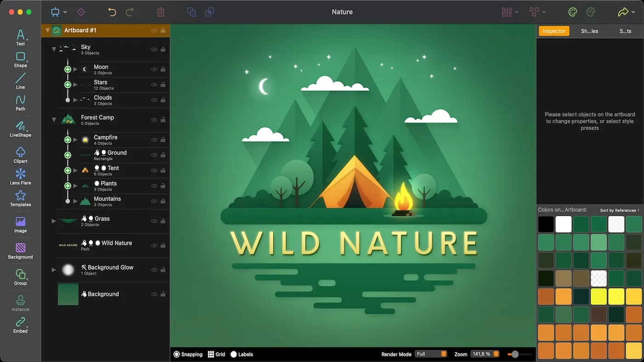Toggle Snapping on or off
This screenshot has height=362, width=644.
pyautogui.click(x=188, y=354)
